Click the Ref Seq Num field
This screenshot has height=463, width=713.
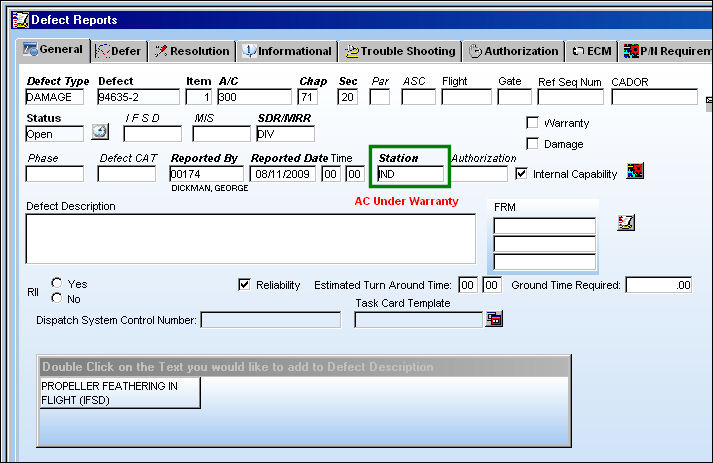(571, 97)
